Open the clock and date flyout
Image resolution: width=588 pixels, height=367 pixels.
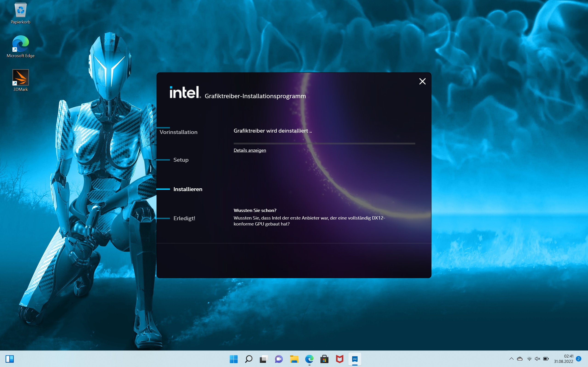[x=563, y=359]
